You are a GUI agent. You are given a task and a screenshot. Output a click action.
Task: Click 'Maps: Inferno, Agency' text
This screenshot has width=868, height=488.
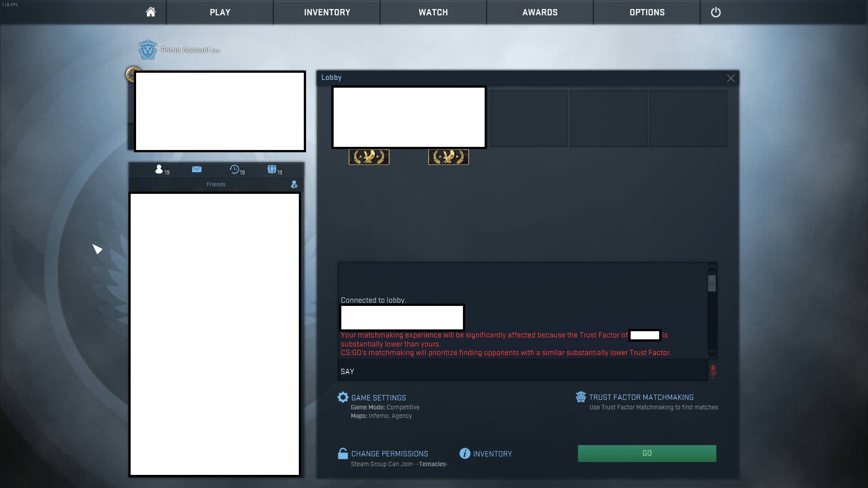coord(381,416)
